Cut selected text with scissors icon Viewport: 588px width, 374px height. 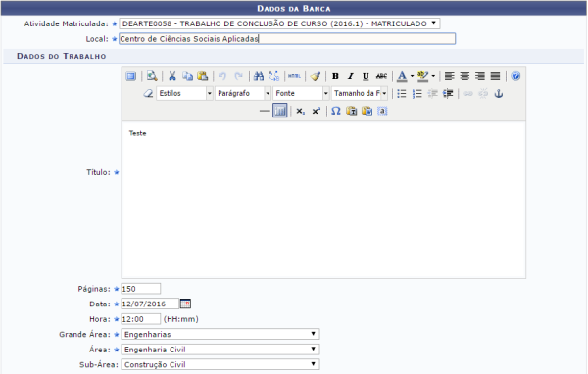coord(172,76)
